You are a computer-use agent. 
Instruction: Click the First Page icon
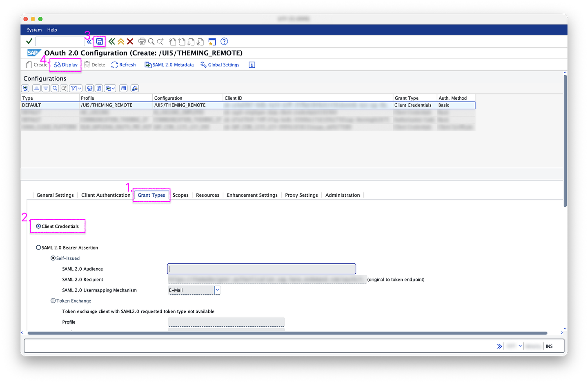173,42
